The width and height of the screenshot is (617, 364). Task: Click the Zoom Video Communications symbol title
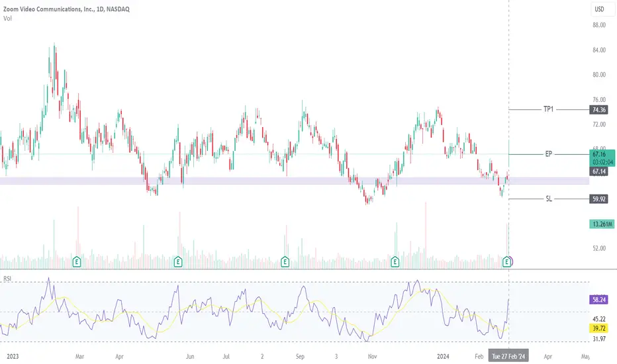pyautogui.click(x=66, y=9)
